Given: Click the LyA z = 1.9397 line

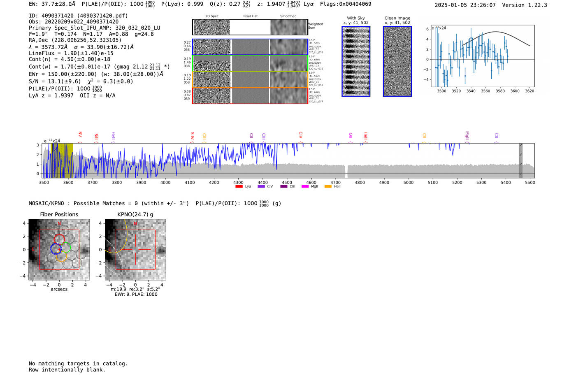Looking at the screenshot, I should [x=72, y=95].
